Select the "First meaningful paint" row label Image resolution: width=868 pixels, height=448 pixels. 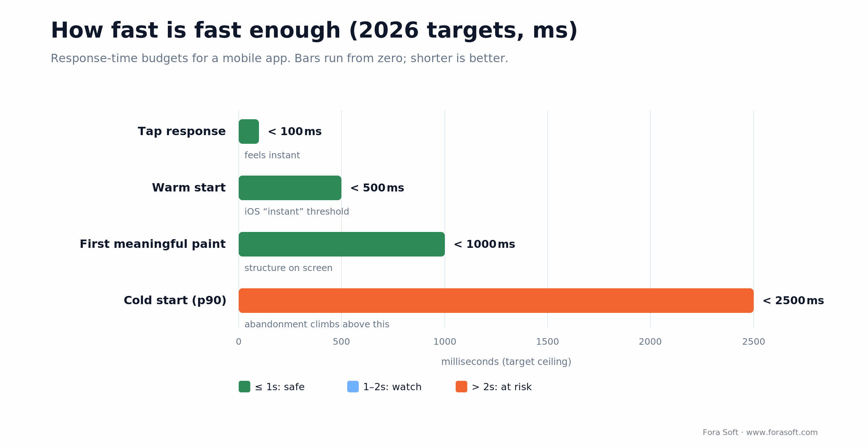point(153,244)
